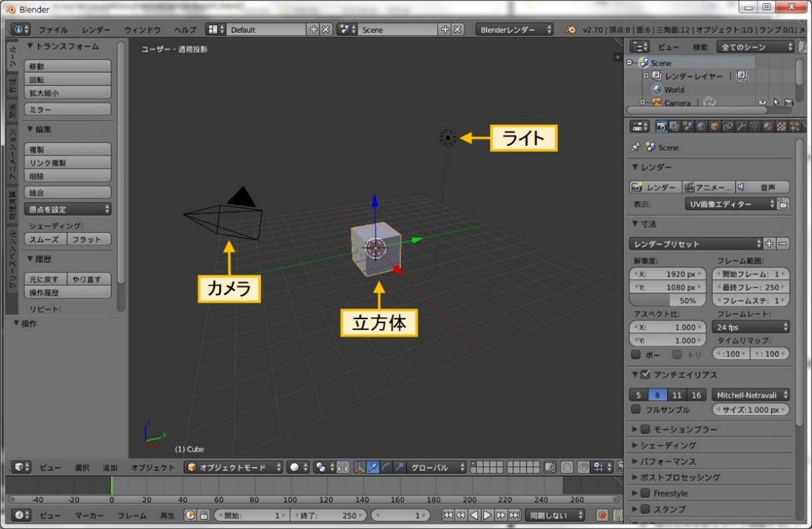Click the Render Layers properties icon
The height and width of the screenshot is (529, 812).
pos(675,127)
